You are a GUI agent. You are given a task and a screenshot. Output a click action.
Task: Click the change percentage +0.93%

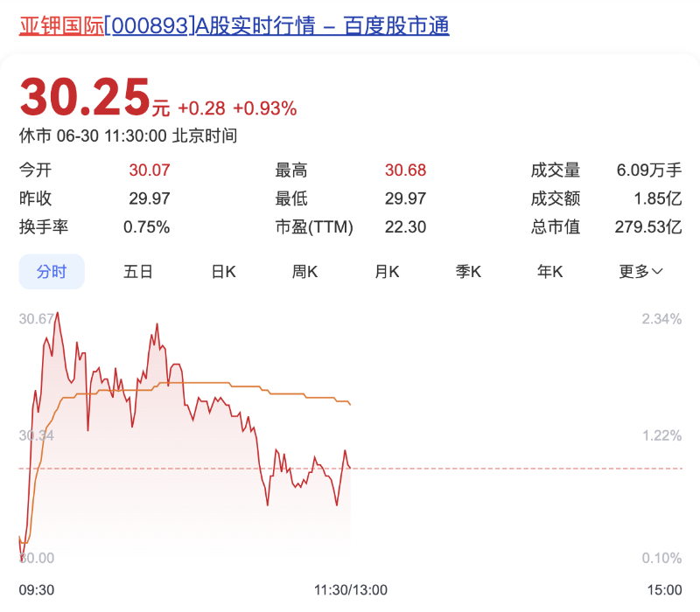(265, 108)
